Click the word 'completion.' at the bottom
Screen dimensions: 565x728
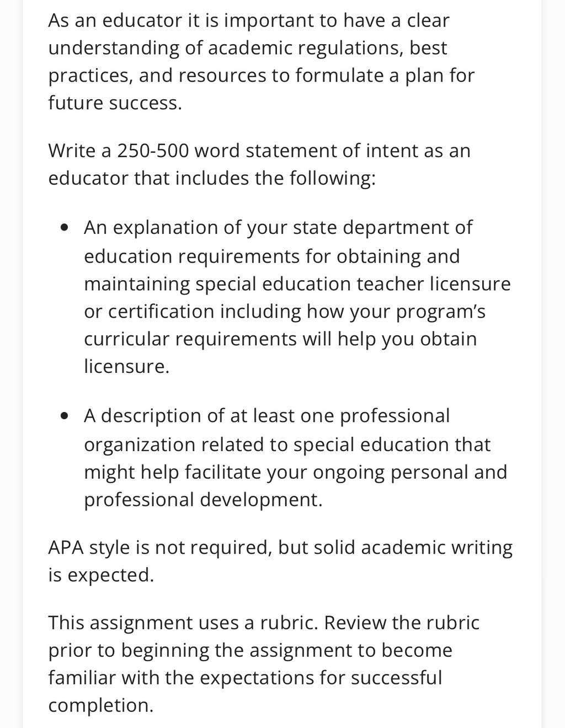coord(101,705)
